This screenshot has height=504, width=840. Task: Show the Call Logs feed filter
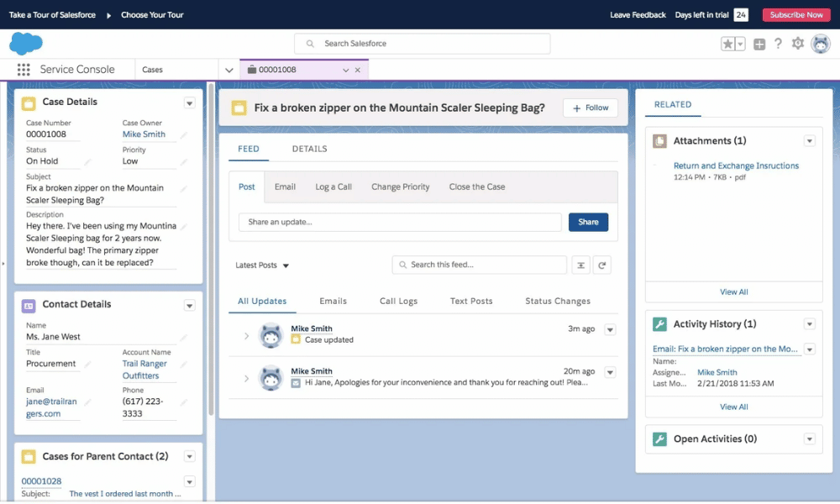(x=398, y=301)
